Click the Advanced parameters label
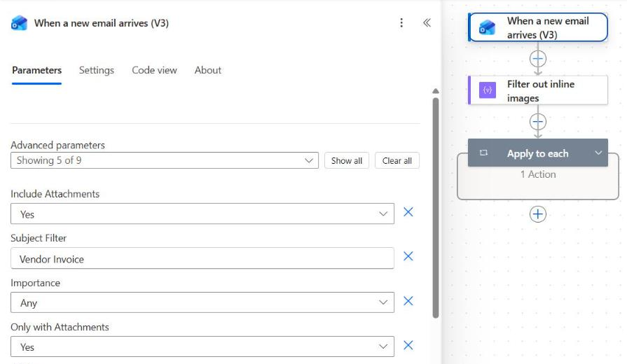Viewport: 627px width, 364px height. [58, 145]
